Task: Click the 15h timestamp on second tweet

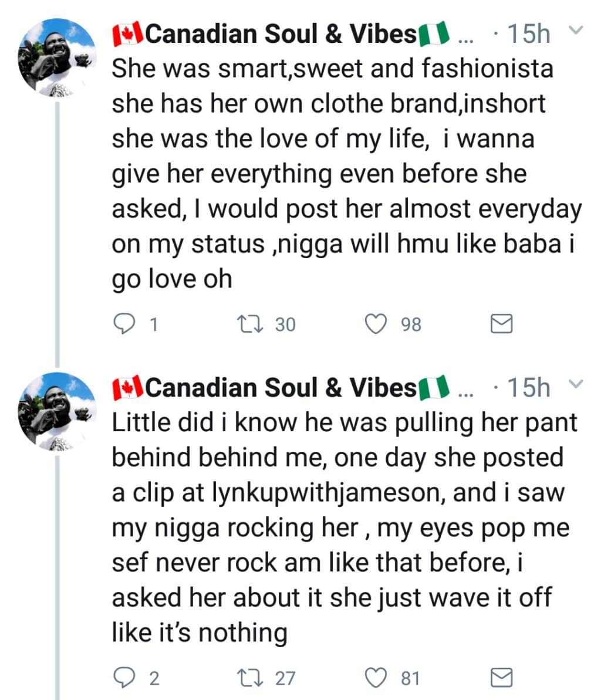Action: click(x=528, y=388)
